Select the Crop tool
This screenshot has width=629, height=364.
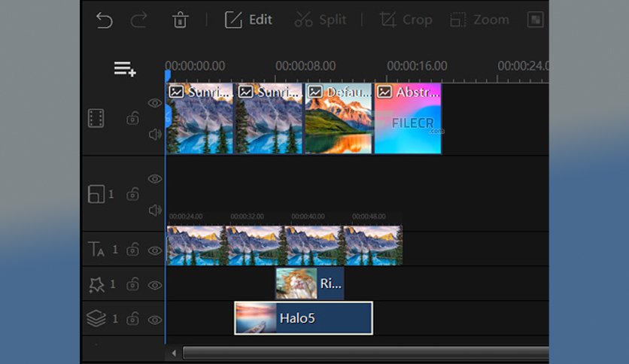point(406,20)
